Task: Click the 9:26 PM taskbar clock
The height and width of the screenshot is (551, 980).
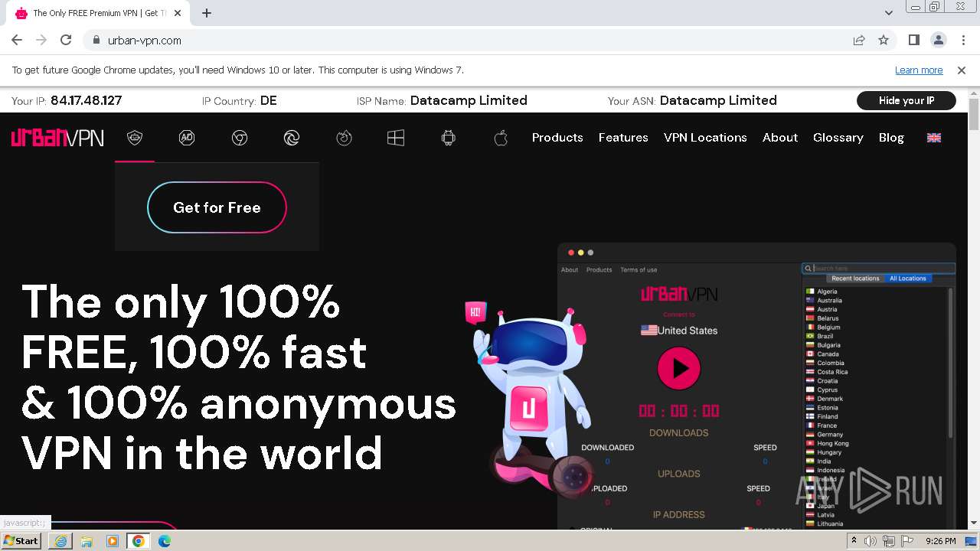Action: click(x=940, y=541)
